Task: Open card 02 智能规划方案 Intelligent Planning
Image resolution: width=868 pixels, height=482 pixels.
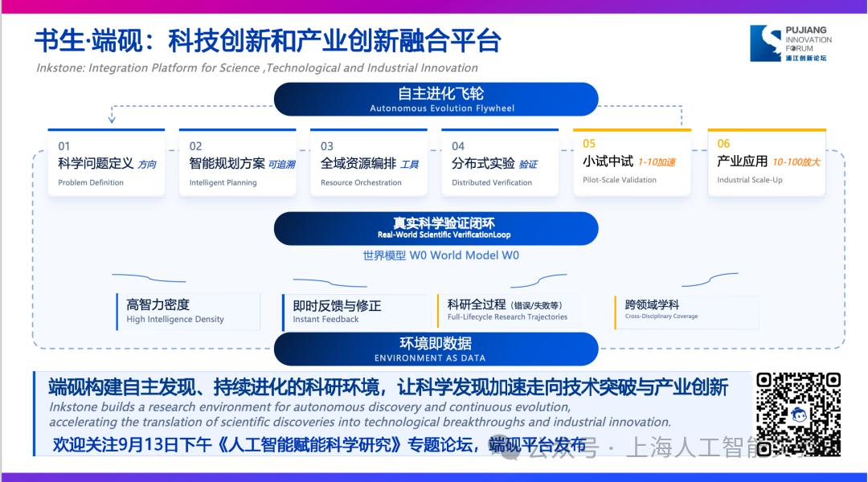Action: 237,163
